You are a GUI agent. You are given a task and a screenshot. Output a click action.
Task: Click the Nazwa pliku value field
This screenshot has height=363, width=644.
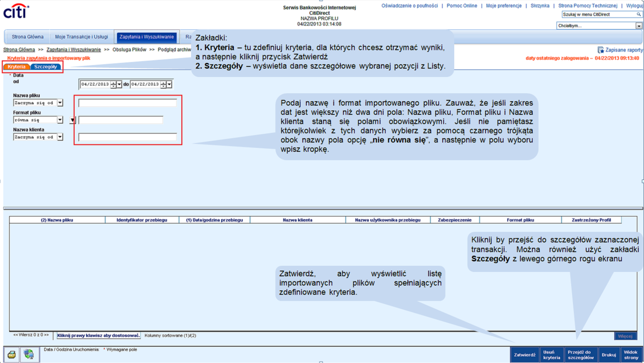point(127,103)
